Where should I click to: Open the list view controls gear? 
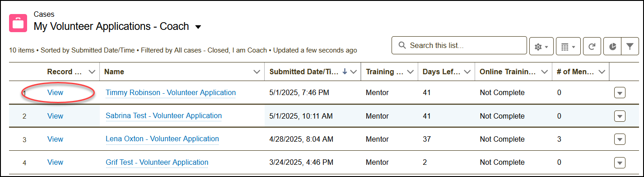(x=541, y=47)
